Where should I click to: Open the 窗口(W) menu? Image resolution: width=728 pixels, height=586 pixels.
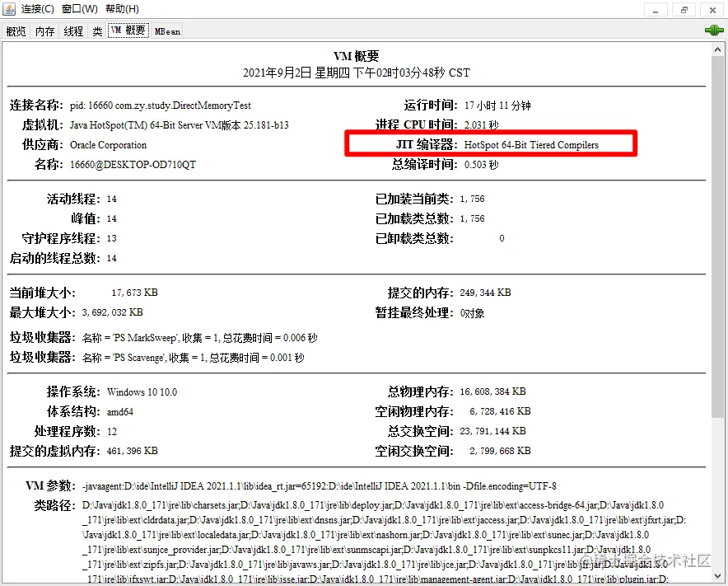point(79,9)
